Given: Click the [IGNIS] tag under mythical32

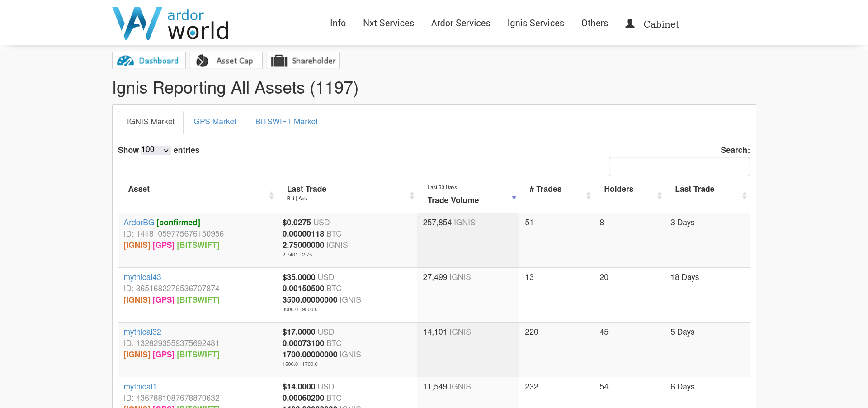Looking at the screenshot, I should 137,355.
